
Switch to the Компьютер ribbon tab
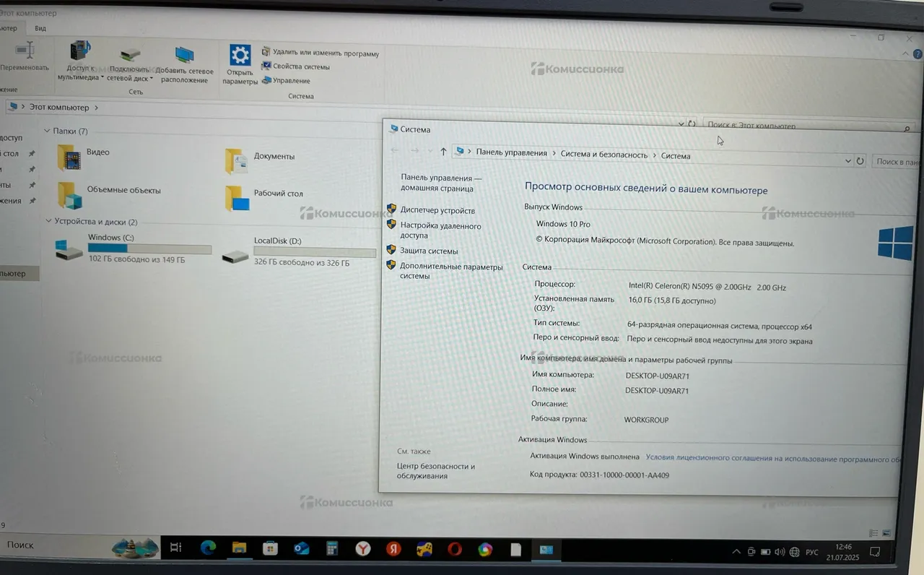[9, 28]
